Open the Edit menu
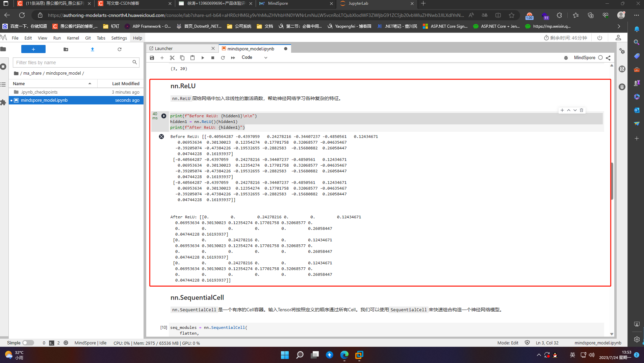Screen dimensions: 644x363 click(28, 38)
